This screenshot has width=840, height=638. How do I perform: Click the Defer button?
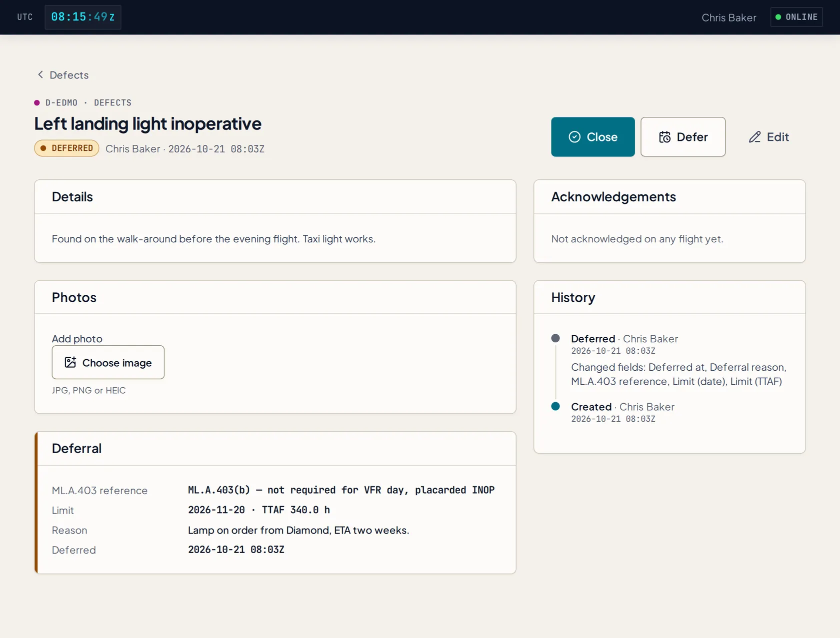click(x=682, y=137)
